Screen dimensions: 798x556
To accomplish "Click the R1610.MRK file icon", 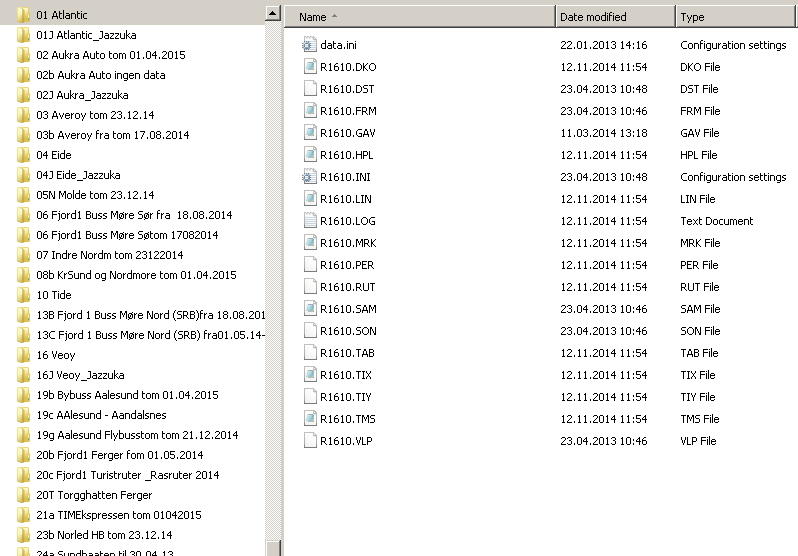I will [x=310, y=242].
